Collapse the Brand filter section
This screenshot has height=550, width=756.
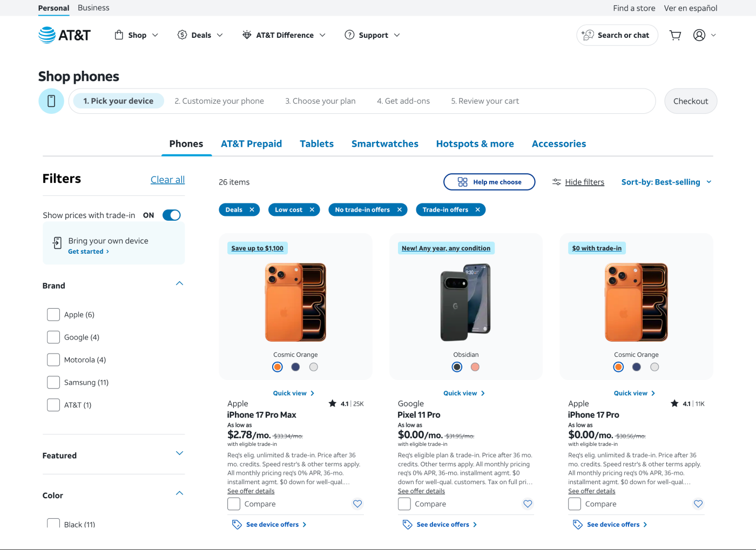tap(180, 283)
